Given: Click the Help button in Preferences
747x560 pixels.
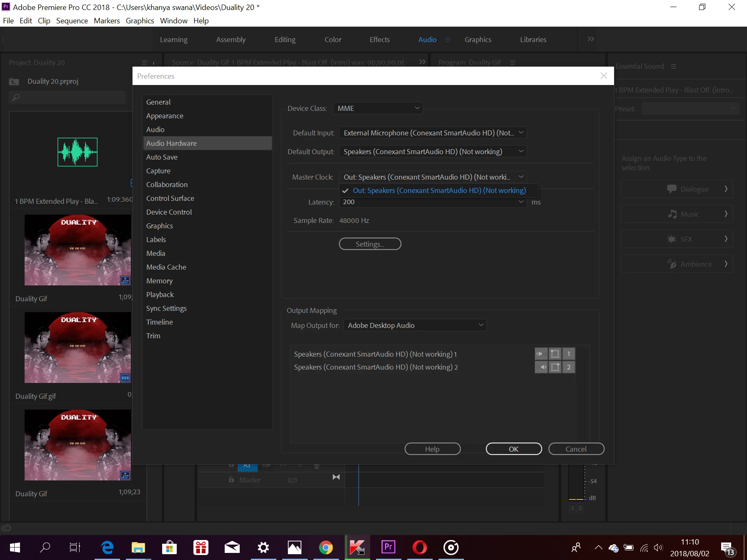Looking at the screenshot, I should tap(433, 449).
